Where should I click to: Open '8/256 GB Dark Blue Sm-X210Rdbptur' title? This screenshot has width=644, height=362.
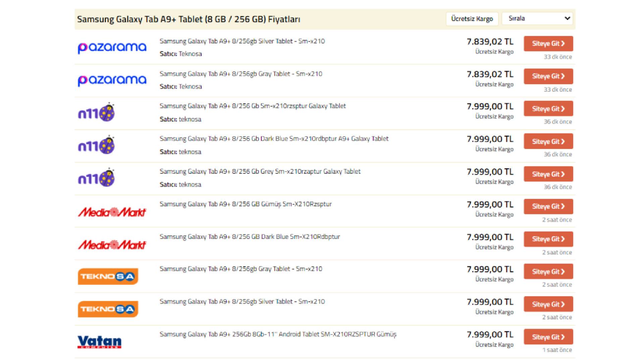(x=250, y=237)
